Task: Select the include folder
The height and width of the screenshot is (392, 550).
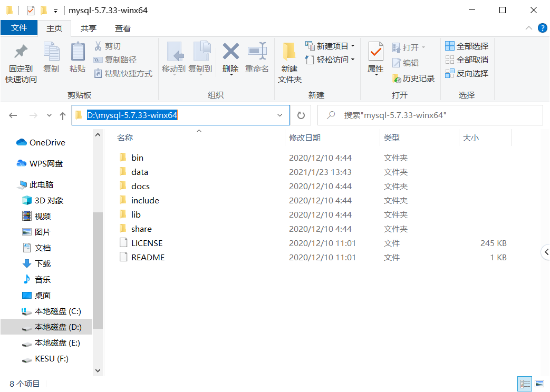Action: tap(145, 201)
